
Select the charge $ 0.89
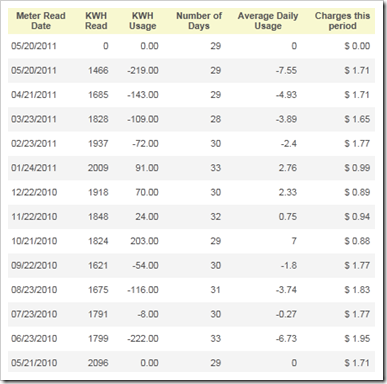tap(357, 192)
